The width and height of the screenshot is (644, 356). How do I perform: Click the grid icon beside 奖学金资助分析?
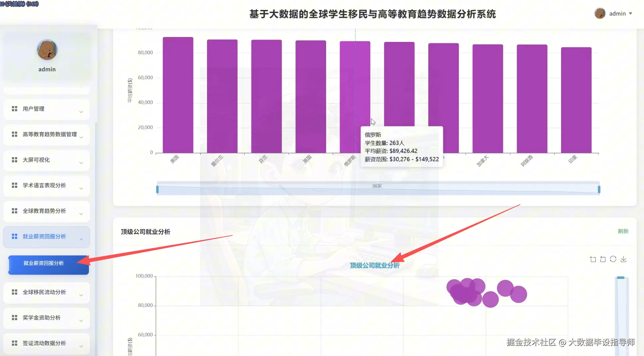coord(14,318)
